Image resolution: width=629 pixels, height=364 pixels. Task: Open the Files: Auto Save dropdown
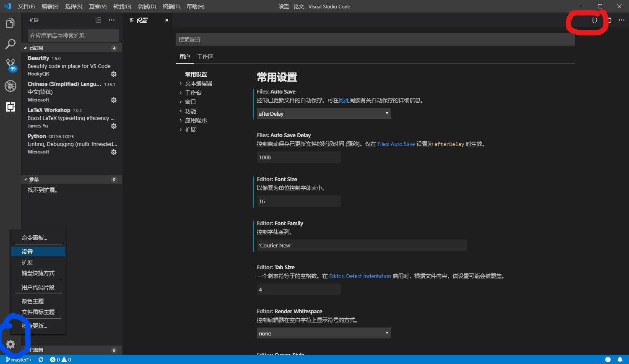[324, 113]
